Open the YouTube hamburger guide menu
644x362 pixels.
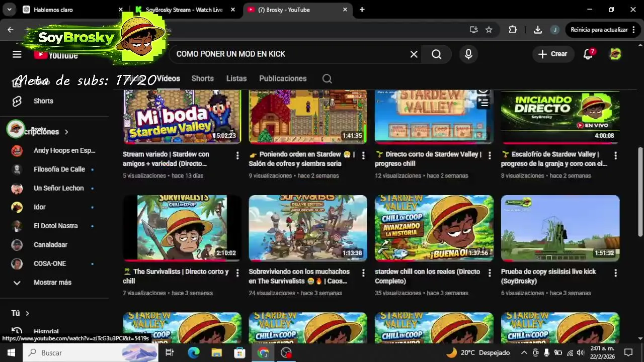17,54
